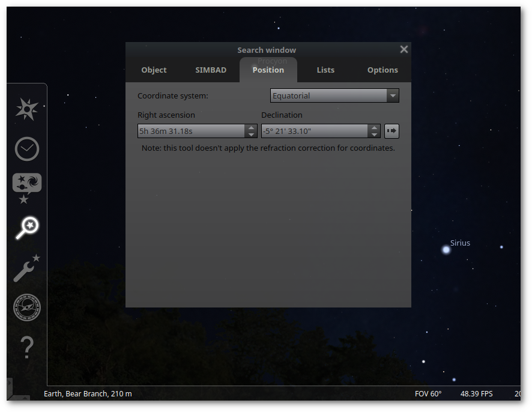532x412 pixels.
Task: Open the Configuration wrench icon
Action: click(27, 268)
